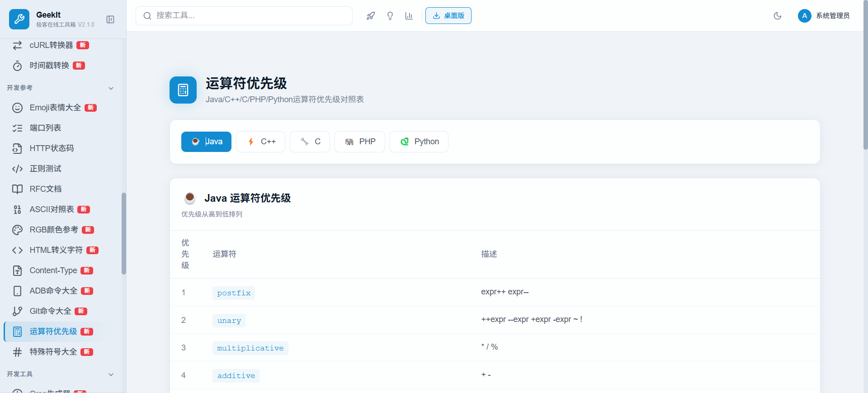Open the bar chart statistics icon
The height and width of the screenshot is (393, 868).
pyautogui.click(x=409, y=16)
